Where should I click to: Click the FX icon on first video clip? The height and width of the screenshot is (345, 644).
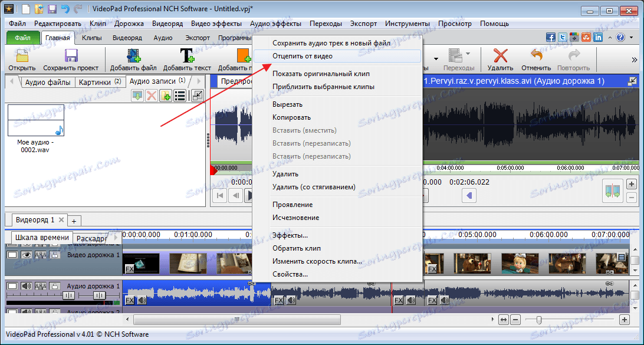click(x=130, y=269)
